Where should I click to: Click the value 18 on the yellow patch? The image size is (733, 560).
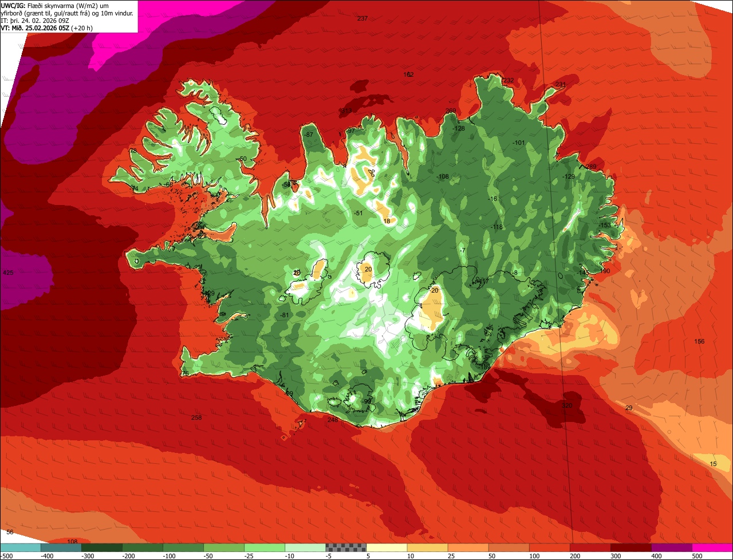coord(387,221)
